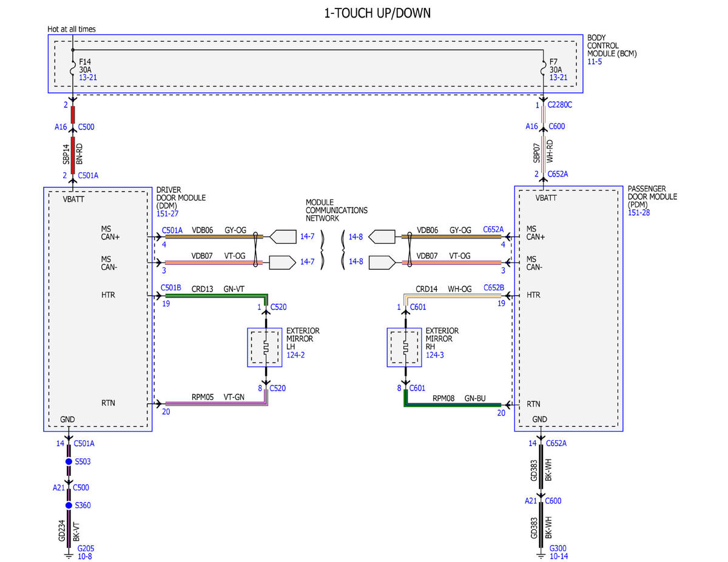
Task: Click the F14 30A fuse symbol
Action: [73, 70]
